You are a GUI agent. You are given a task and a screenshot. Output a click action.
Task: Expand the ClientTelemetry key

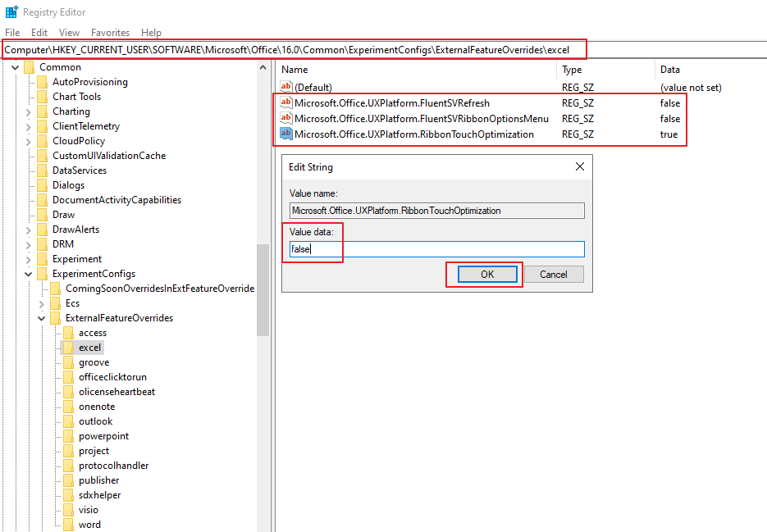(x=29, y=126)
